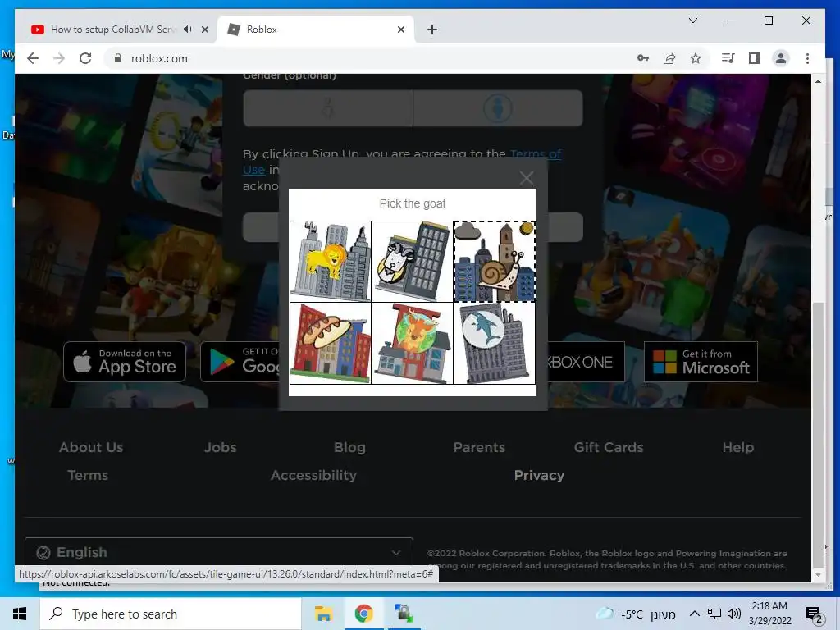Open the Get it from Microsoft badge
The width and height of the screenshot is (840, 630).
click(x=701, y=362)
